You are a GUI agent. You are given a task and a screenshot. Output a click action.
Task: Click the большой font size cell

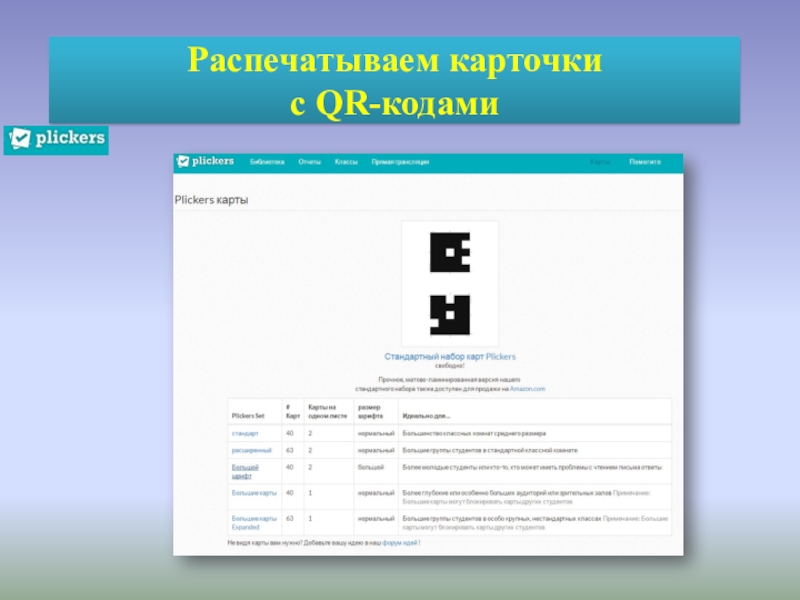pyautogui.click(x=370, y=467)
